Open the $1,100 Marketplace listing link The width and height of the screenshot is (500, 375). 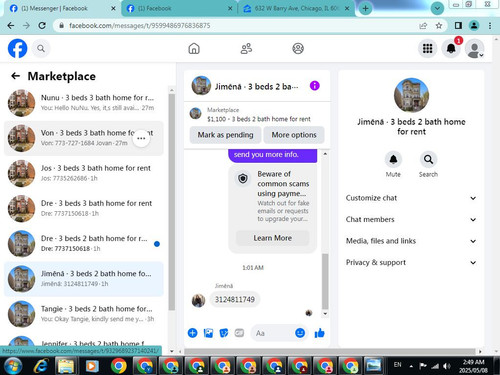pos(259,119)
